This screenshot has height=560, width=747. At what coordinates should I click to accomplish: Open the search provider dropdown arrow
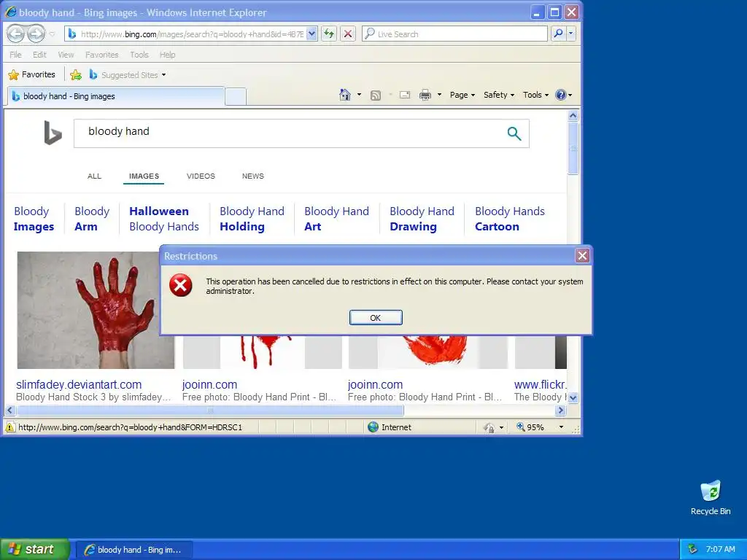570,34
